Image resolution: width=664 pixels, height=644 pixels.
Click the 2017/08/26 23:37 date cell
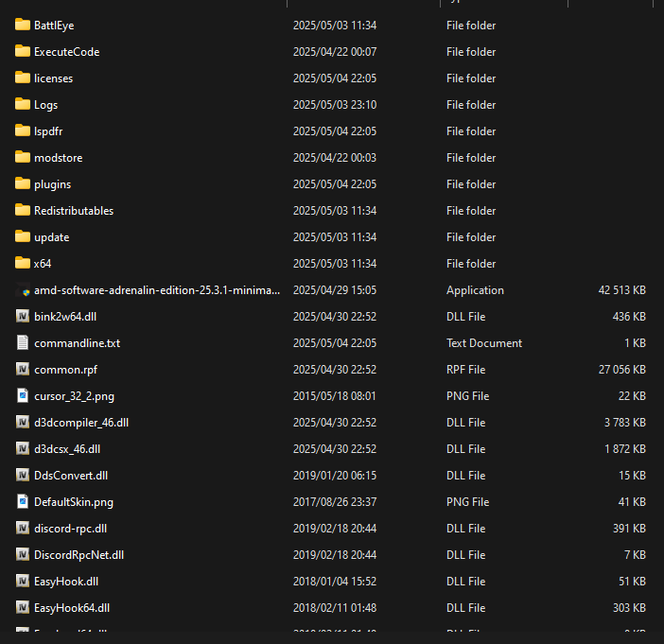point(335,502)
